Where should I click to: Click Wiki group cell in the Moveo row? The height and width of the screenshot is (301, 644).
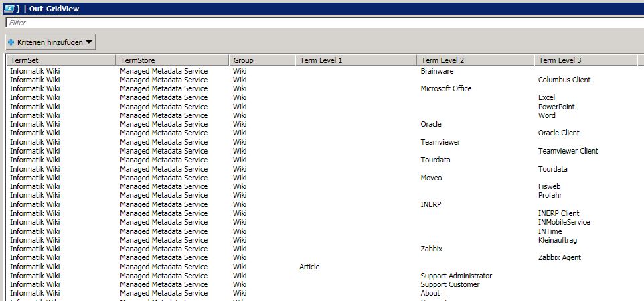click(240, 178)
